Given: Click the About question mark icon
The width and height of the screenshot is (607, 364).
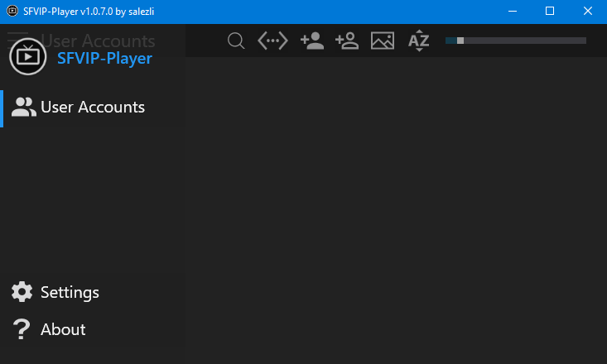Looking at the screenshot, I should pos(22,329).
